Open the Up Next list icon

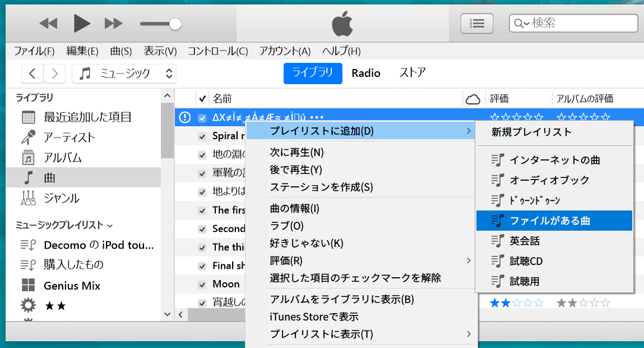(476, 23)
